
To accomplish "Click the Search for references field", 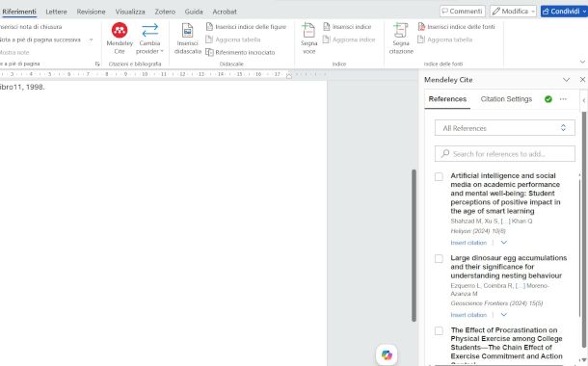I will 505,153.
